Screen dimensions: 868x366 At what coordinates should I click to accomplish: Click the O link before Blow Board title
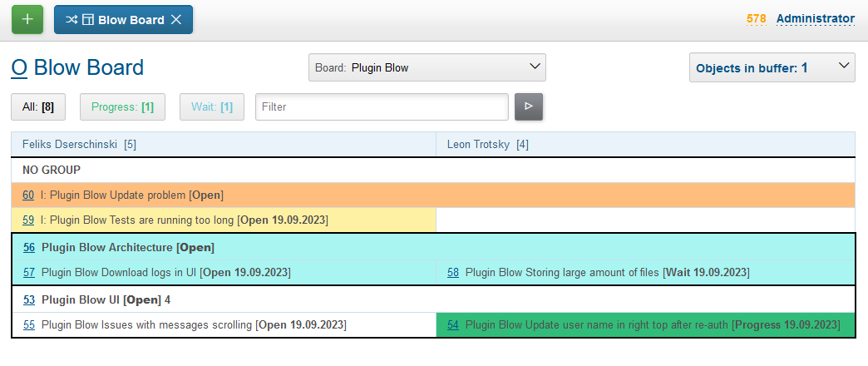click(19, 67)
